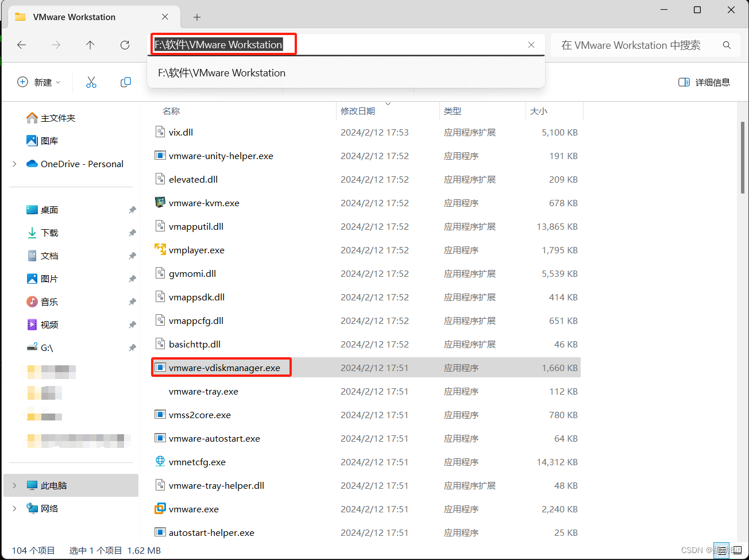The height and width of the screenshot is (560, 749).
Task: Go back with the left arrow button
Action: tap(22, 45)
